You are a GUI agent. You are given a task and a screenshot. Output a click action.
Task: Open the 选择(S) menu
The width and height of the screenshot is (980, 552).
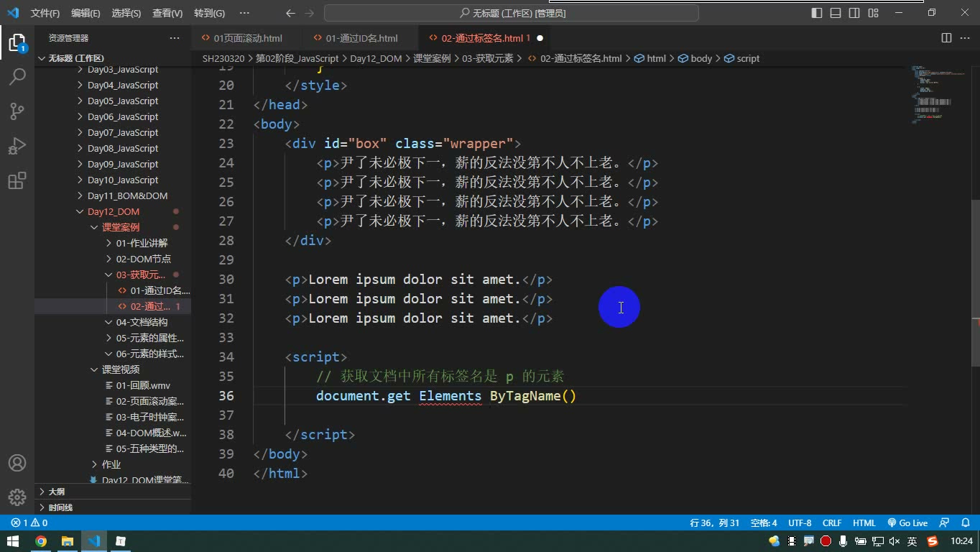point(126,13)
